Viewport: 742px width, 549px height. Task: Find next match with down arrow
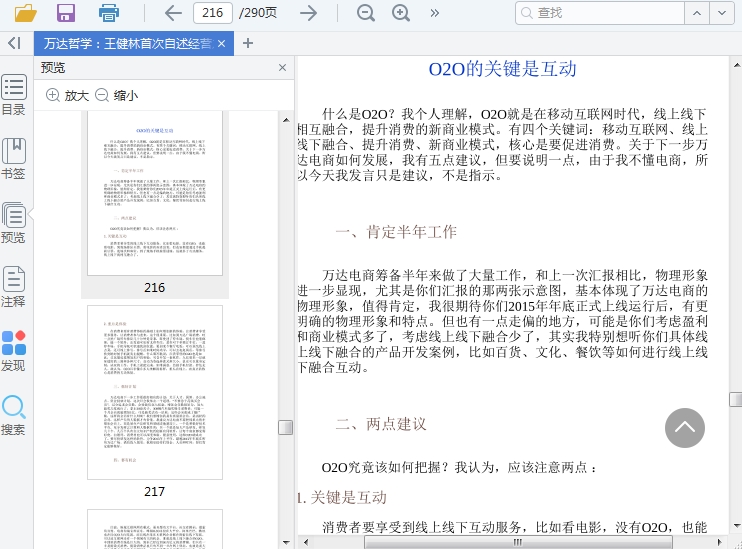[x=722, y=13]
